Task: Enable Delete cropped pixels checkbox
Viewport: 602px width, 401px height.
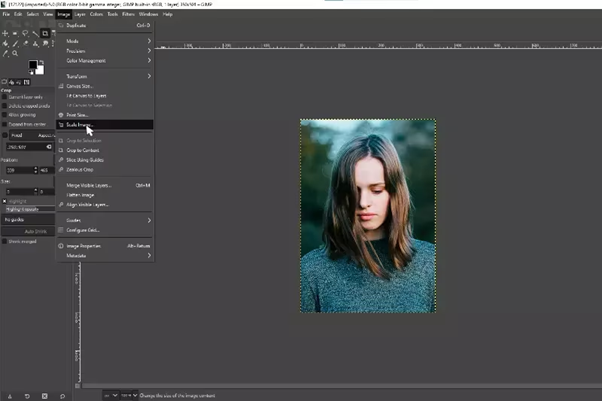Action: (x=5, y=106)
